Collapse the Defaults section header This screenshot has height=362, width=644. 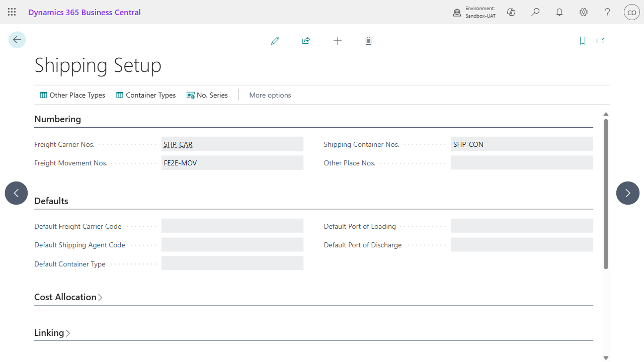(51, 201)
